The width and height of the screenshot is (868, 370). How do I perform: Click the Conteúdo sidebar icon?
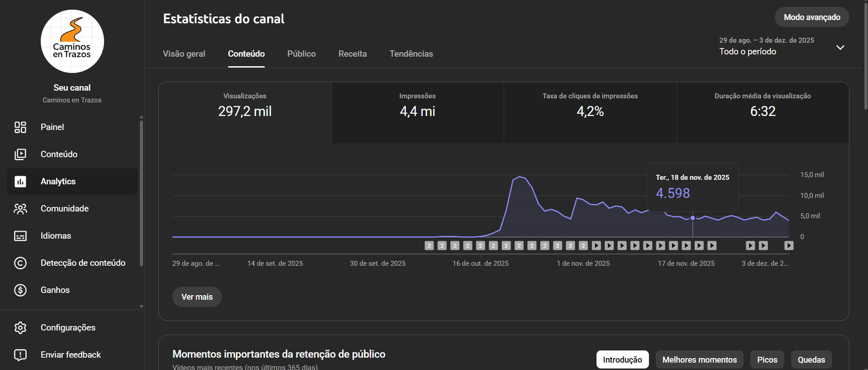click(x=20, y=154)
